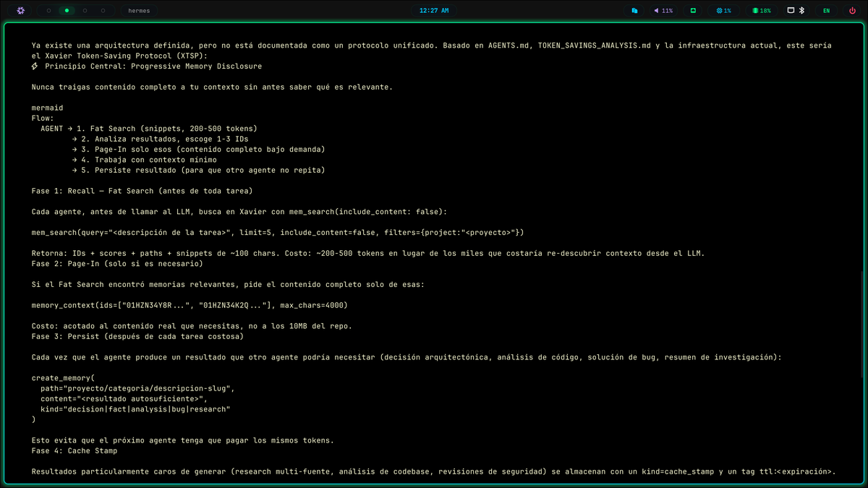Switch to the third workspace dot

coord(85,11)
